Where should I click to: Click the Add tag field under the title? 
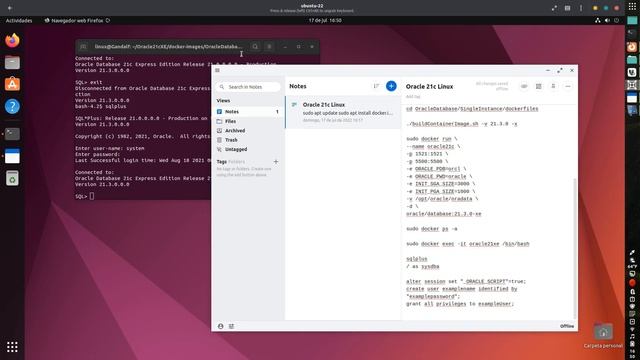pos(413,97)
